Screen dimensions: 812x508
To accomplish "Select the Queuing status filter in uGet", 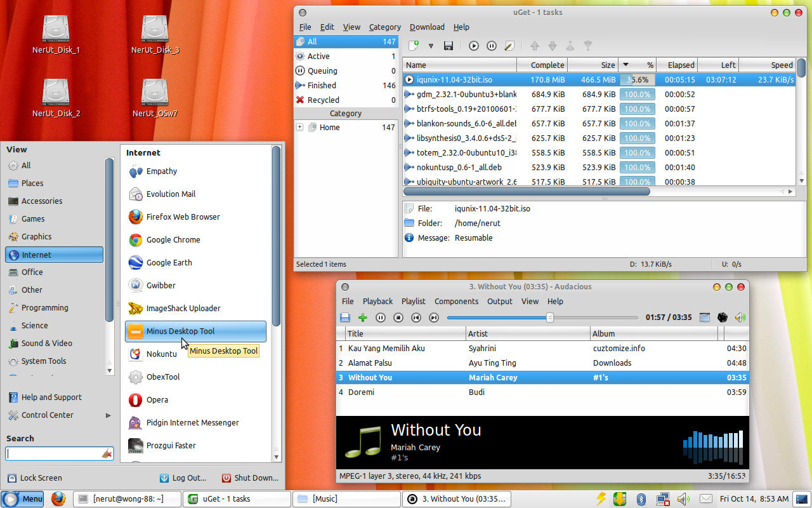I will tap(346, 70).
